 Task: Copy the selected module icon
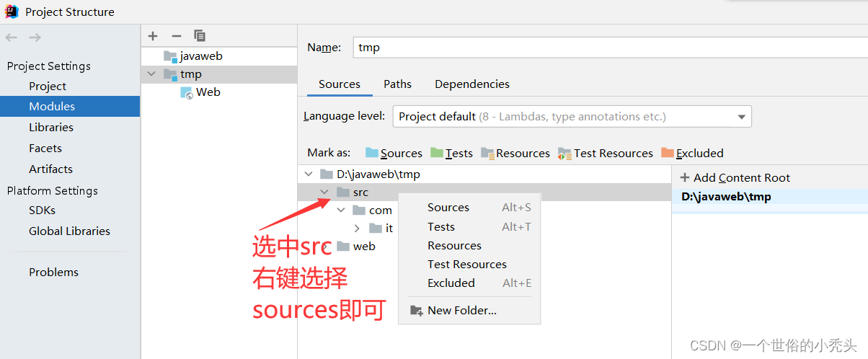click(200, 36)
